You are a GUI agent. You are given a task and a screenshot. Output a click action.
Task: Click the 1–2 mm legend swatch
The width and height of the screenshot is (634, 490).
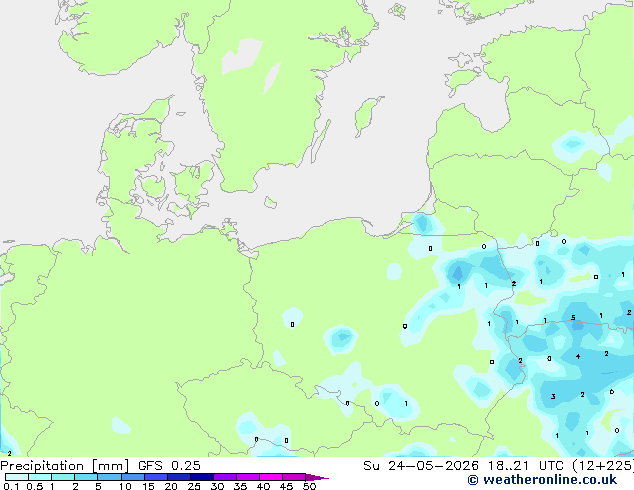point(63,477)
